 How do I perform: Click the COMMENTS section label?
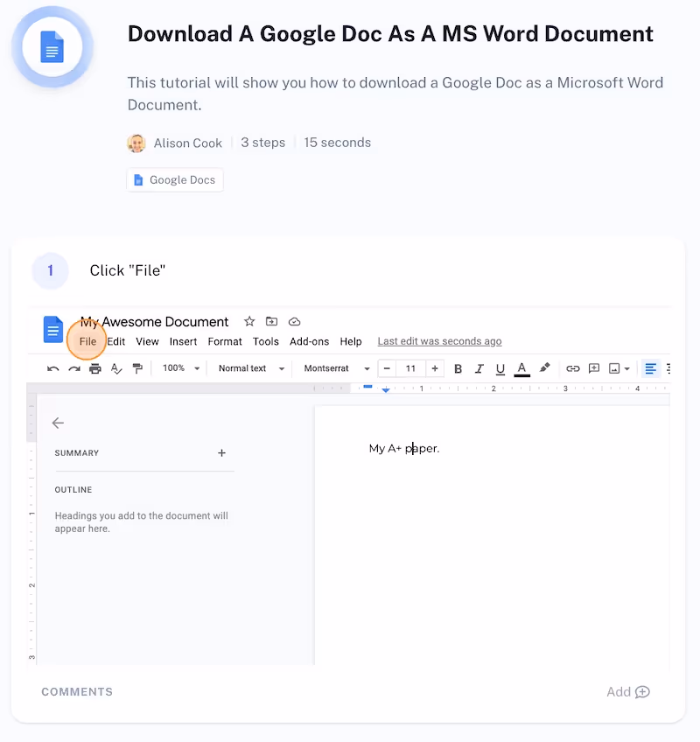77,692
